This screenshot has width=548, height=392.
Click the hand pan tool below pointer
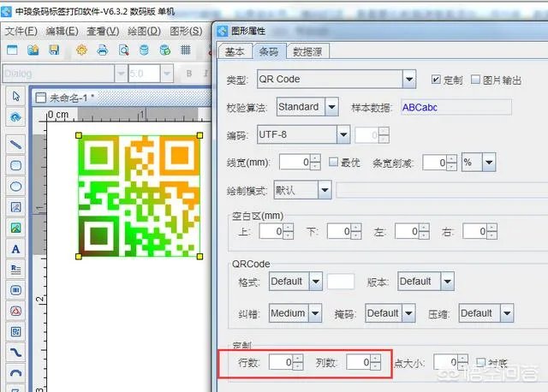click(15, 117)
